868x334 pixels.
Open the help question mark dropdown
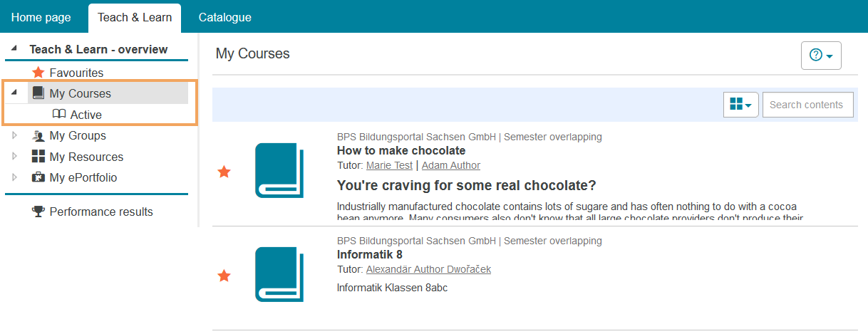pos(821,55)
